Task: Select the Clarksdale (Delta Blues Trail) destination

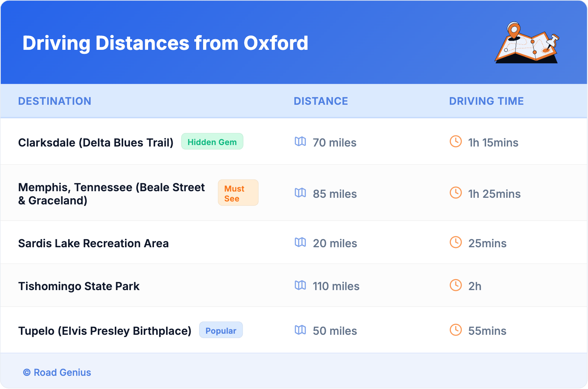Action: 96,142
